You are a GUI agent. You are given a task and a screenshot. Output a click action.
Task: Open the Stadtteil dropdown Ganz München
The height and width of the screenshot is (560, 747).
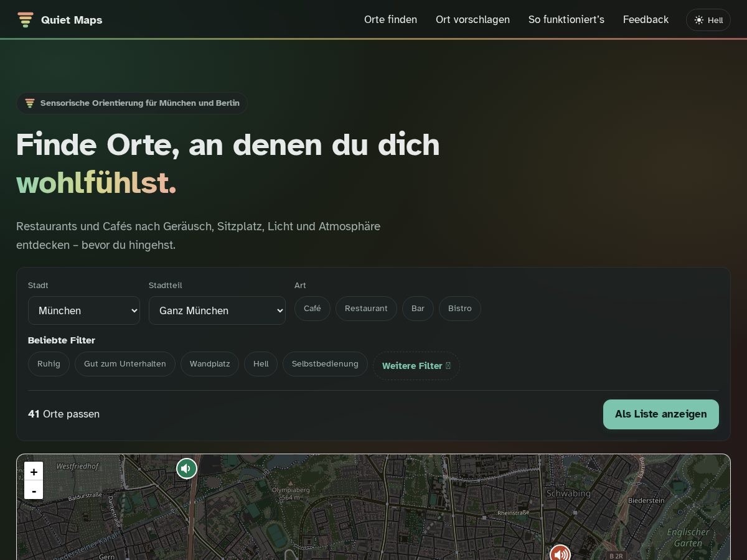click(217, 310)
